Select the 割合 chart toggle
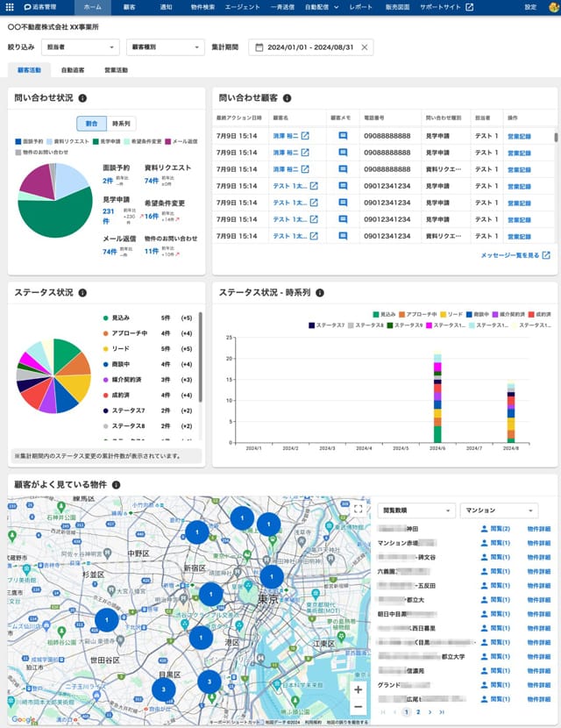 pyautogui.click(x=91, y=124)
